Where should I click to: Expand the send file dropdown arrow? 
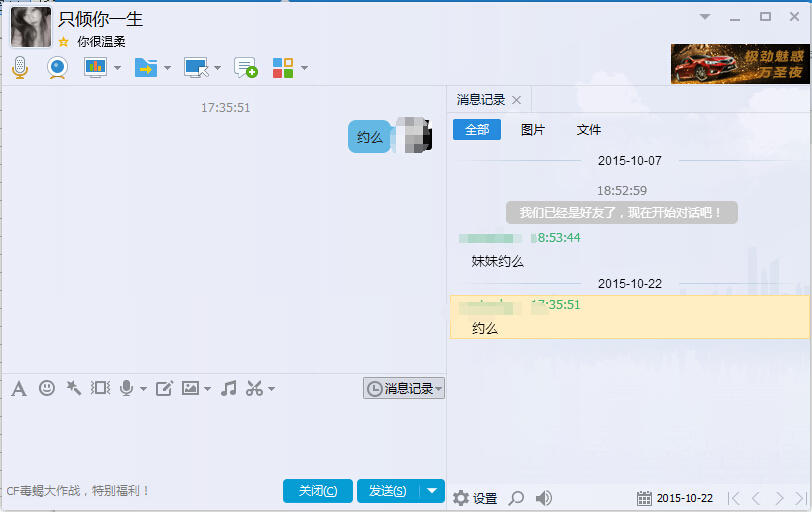(x=167, y=68)
